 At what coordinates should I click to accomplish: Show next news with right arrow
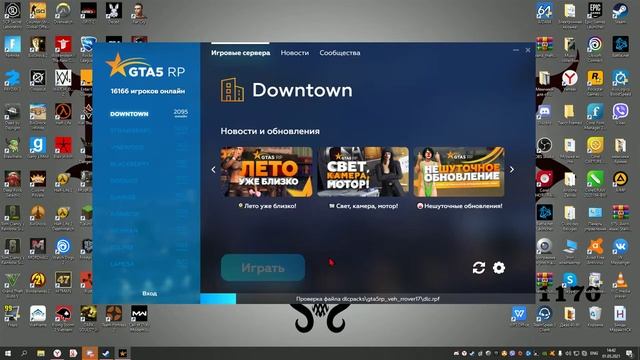click(x=512, y=169)
